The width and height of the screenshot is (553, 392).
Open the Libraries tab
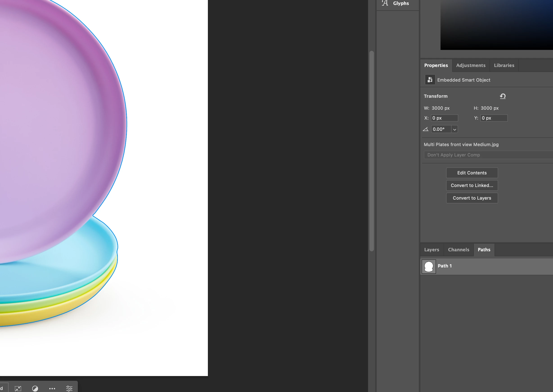pos(504,65)
